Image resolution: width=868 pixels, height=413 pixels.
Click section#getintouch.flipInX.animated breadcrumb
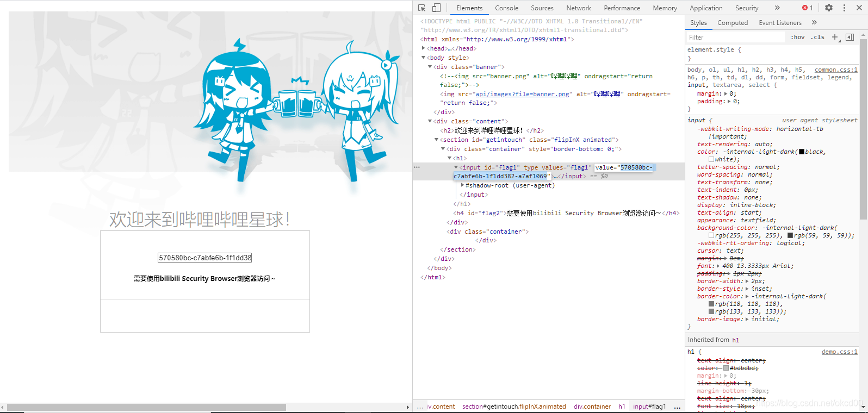tap(514, 406)
